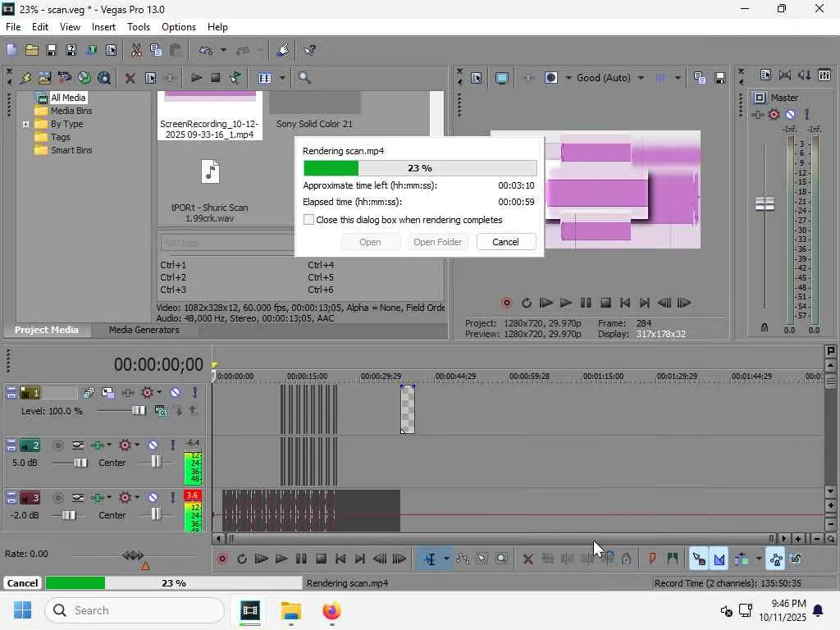Open the File menu
Image resolution: width=840 pixels, height=630 pixels.
(x=13, y=27)
